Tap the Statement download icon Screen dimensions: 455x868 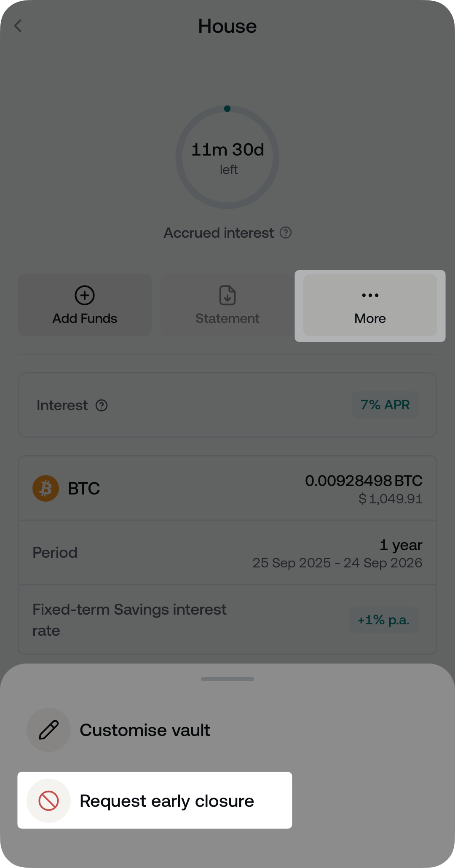pos(227,295)
